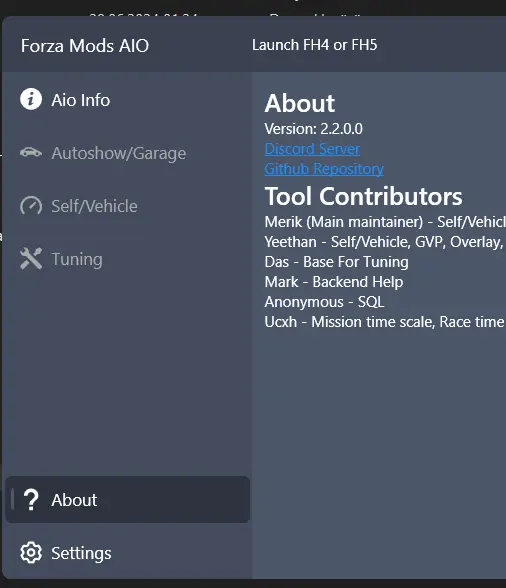
Task: Click the Forza Mods AIO title text
Action: [85, 46]
